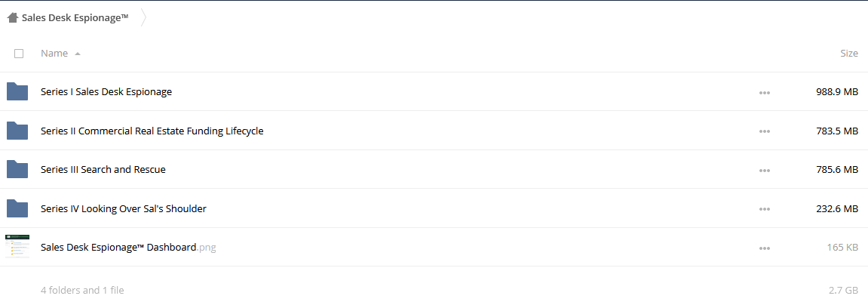
Task: Open the more-actions ellipsis for Series I folder
Action: 765,93
